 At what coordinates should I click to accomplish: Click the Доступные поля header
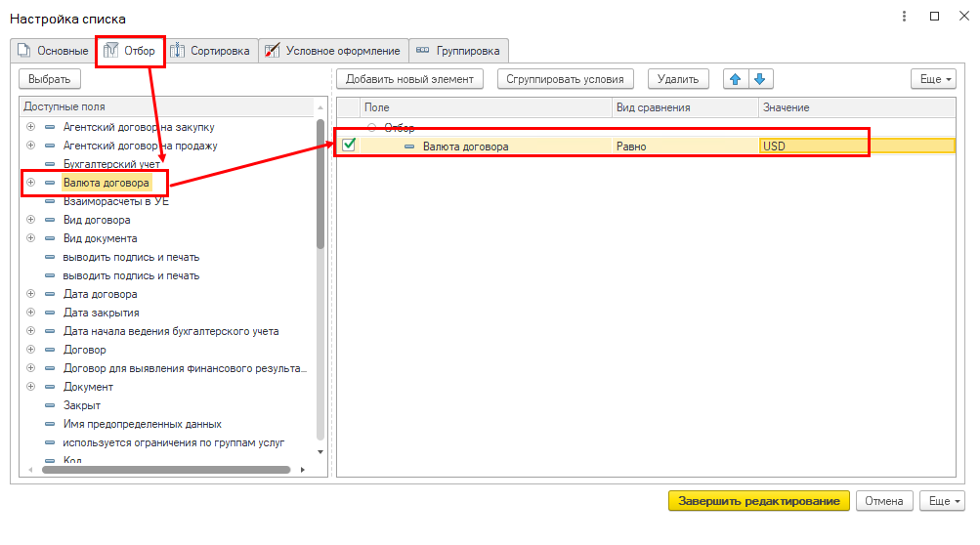coord(166,106)
